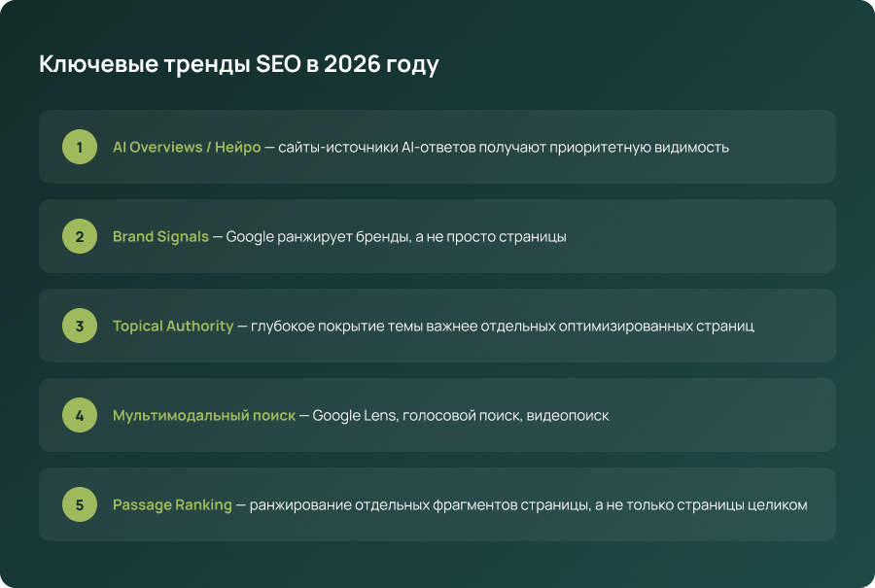This screenshot has width=875, height=588.
Task: Click the "AI Overviews" green heading
Action: [x=157, y=148]
